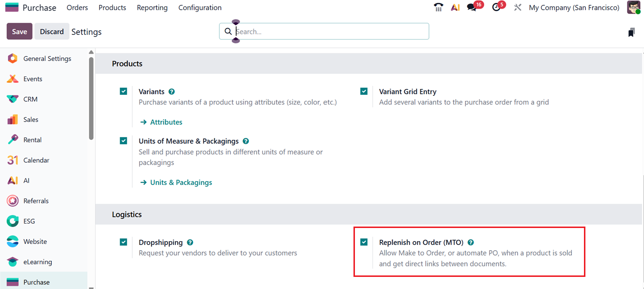This screenshot has height=289, width=644.
Task: Click the Save button
Action: click(19, 31)
